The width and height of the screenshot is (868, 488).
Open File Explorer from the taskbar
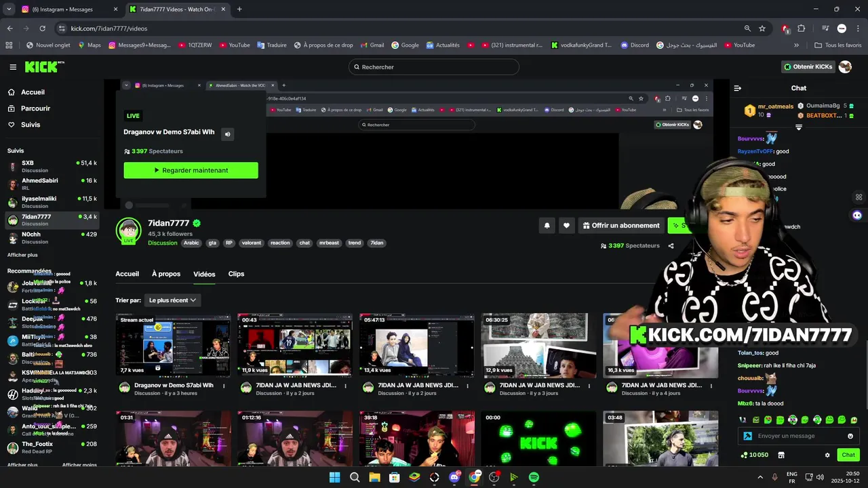(x=374, y=477)
